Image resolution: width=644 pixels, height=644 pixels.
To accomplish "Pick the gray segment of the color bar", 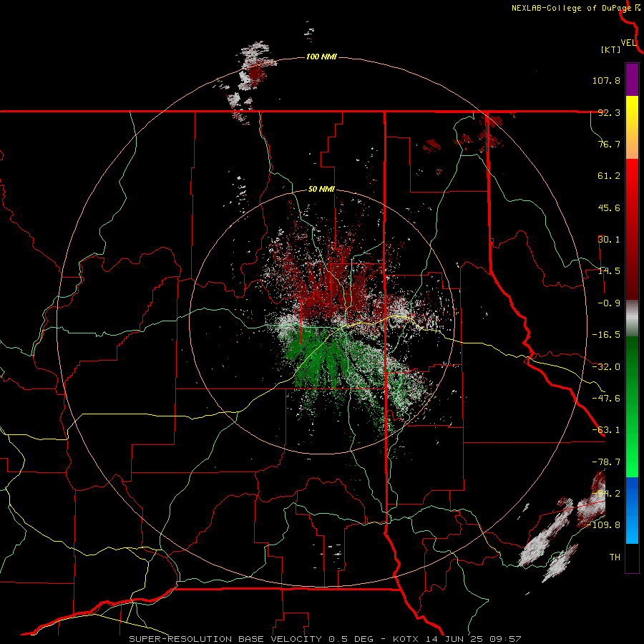I will pyautogui.click(x=632, y=318).
